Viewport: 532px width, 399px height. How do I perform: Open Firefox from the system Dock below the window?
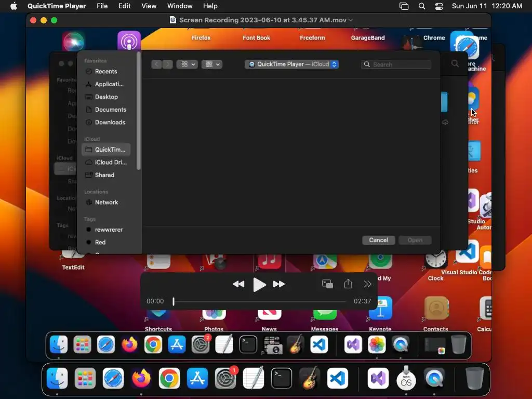141,378
